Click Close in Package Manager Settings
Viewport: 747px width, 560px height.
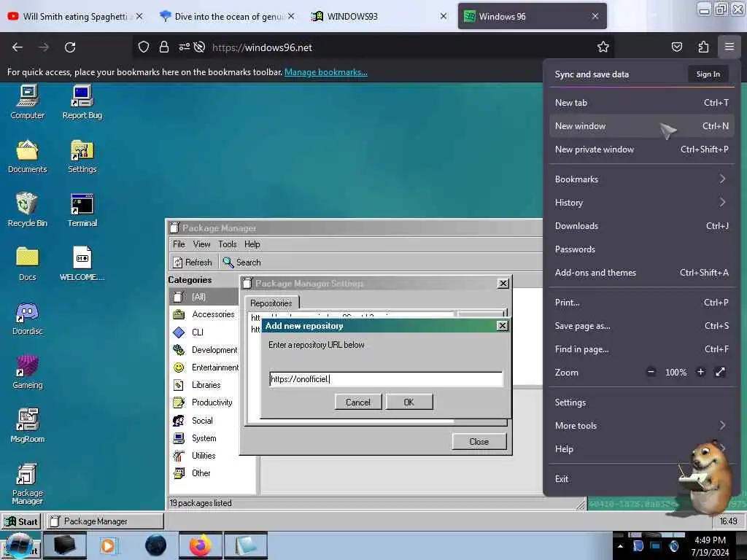click(x=479, y=441)
